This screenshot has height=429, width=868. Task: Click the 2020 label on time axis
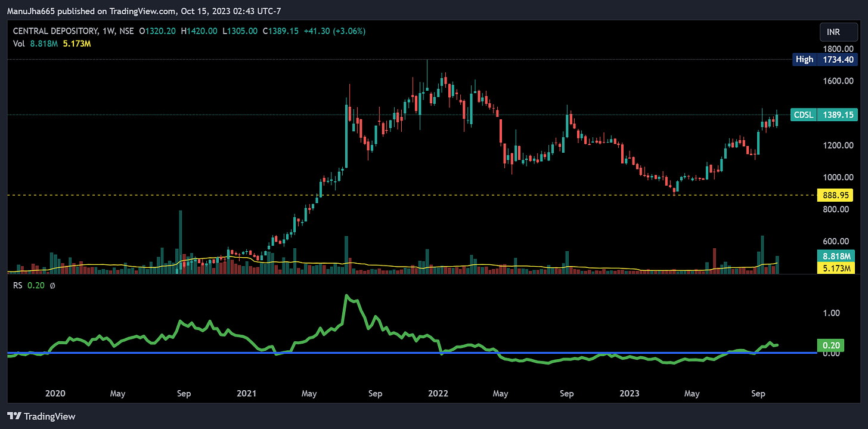tap(55, 394)
